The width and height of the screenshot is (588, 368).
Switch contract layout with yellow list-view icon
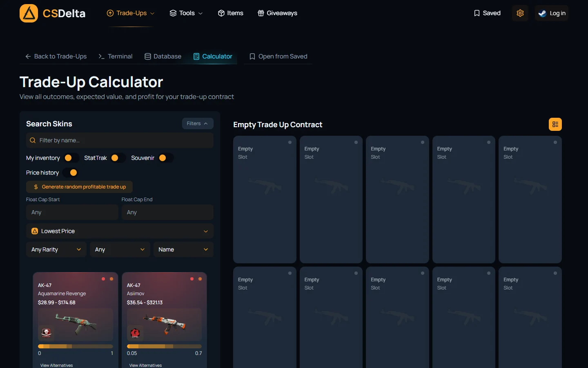[x=555, y=124]
